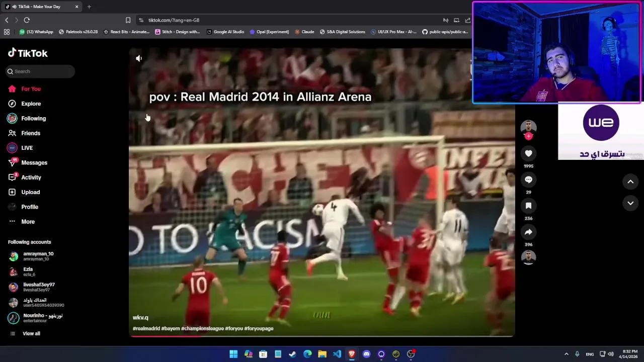644x362 pixels.
Task: Open the Upload page
Action: pyautogui.click(x=30, y=192)
